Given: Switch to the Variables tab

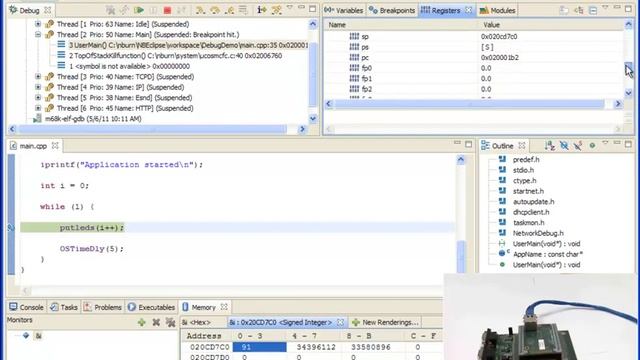Looking at the screenshot, I should [344, 10].
